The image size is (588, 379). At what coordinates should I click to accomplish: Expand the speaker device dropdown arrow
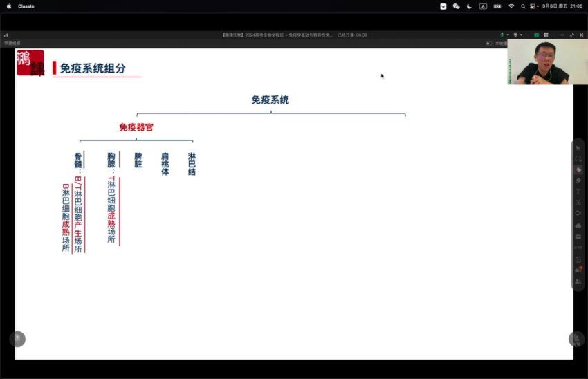[522, 35]
